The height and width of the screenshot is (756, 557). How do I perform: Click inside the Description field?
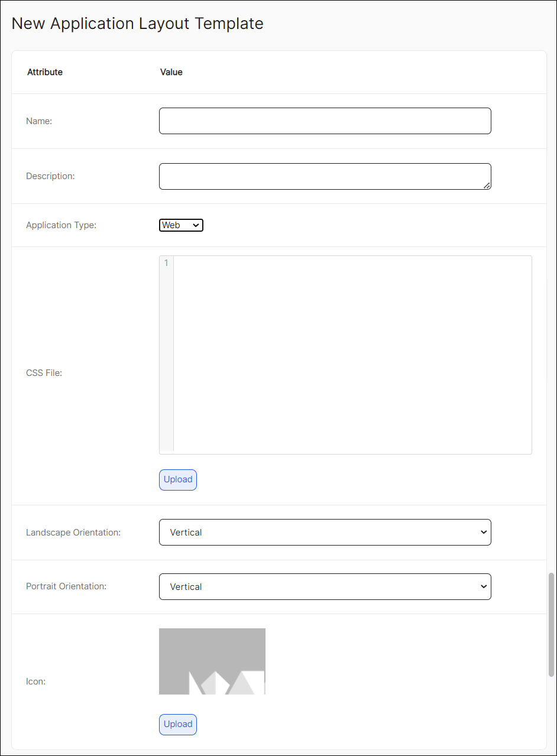point(325,176)
